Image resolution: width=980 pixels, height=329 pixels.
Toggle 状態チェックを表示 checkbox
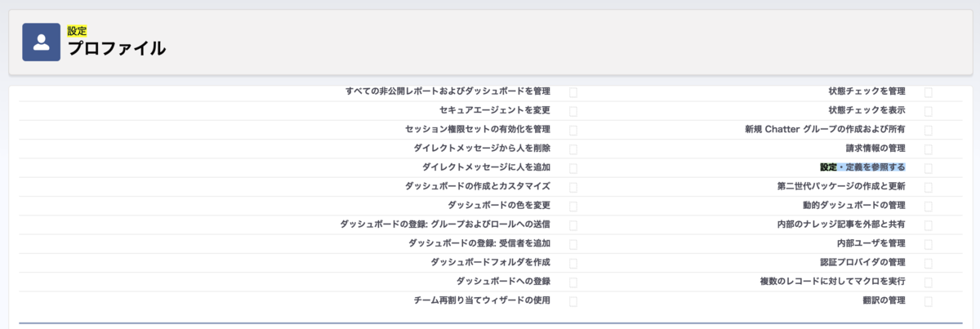click(929, 111)
